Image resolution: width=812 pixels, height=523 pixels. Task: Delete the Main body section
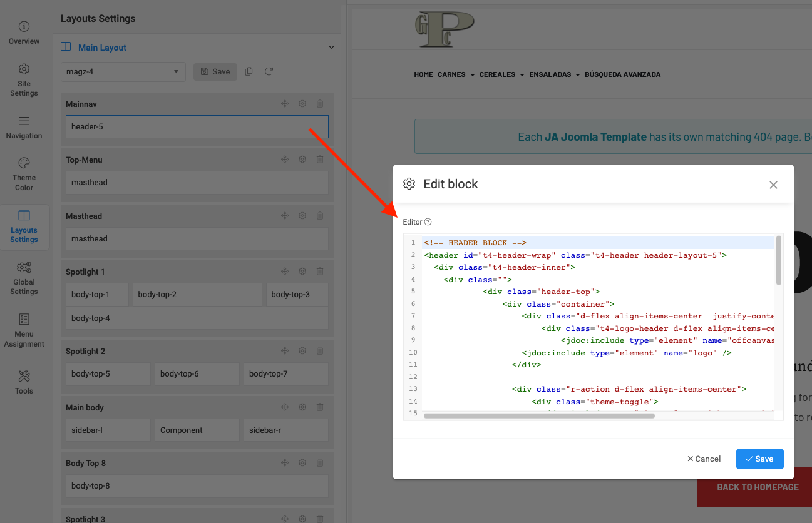tap(320, 407)
